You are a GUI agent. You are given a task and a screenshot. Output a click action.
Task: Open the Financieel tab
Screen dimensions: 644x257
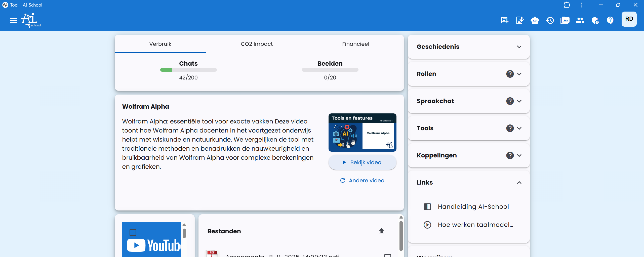pyautogui.click(x=355, y=44)
